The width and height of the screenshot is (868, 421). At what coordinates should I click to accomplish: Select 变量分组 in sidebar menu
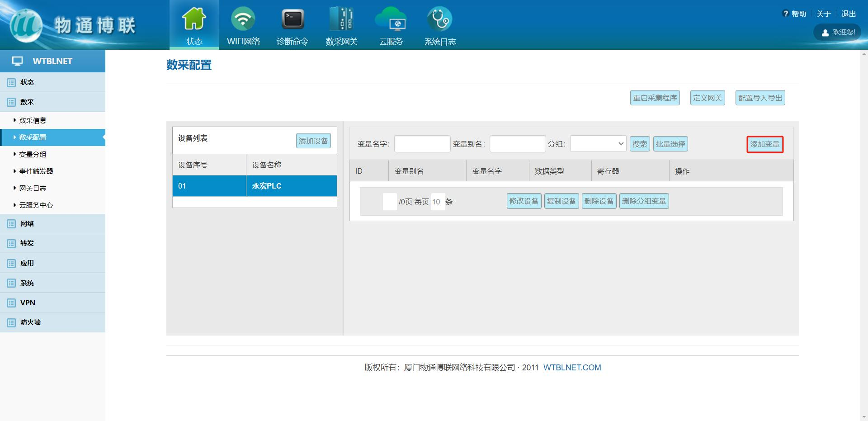(33, 154)
